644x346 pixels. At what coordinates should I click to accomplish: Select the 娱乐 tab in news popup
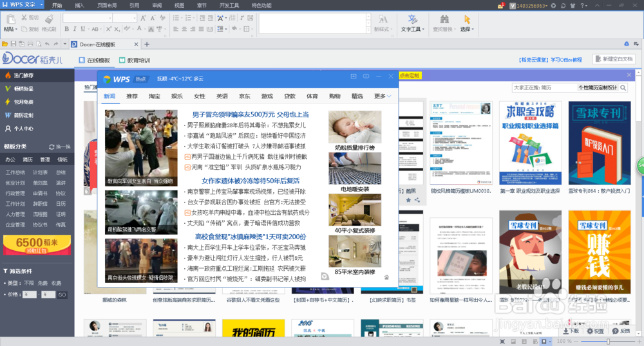pyautogui.click(x=177, y=96)
